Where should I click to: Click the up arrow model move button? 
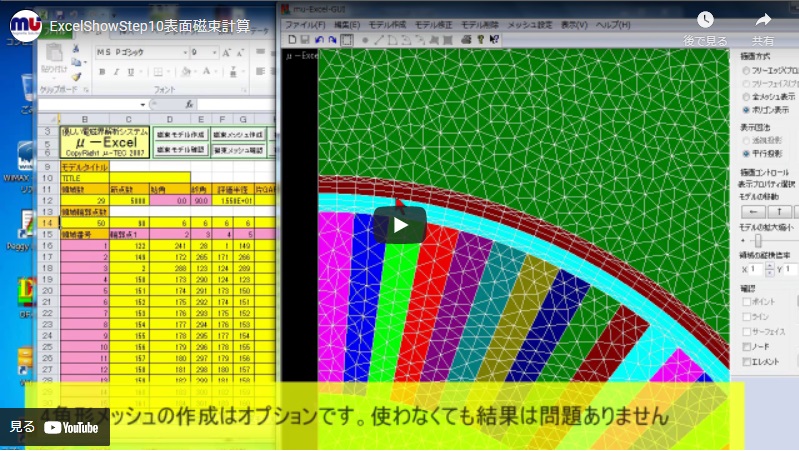(x=780, y=211)
